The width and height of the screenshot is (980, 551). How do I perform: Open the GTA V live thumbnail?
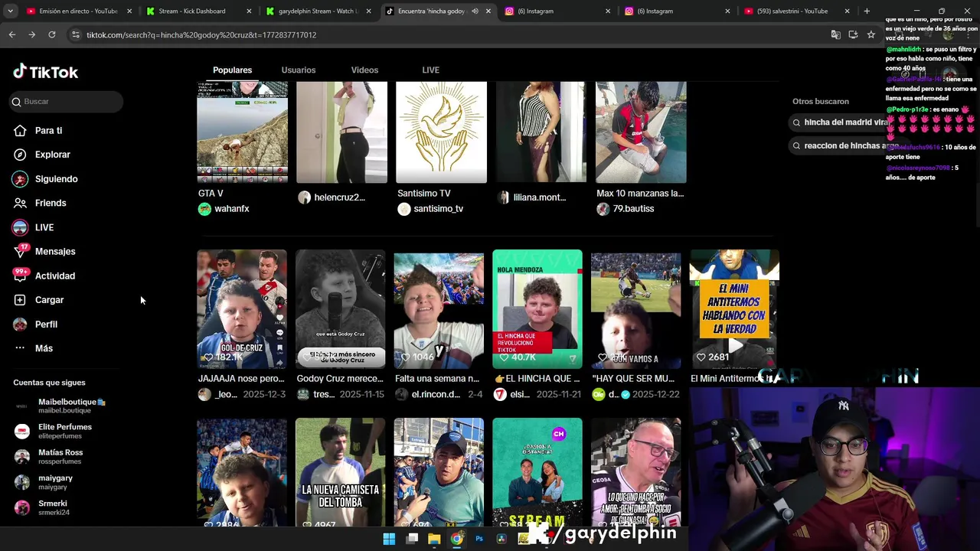[242, 132]
